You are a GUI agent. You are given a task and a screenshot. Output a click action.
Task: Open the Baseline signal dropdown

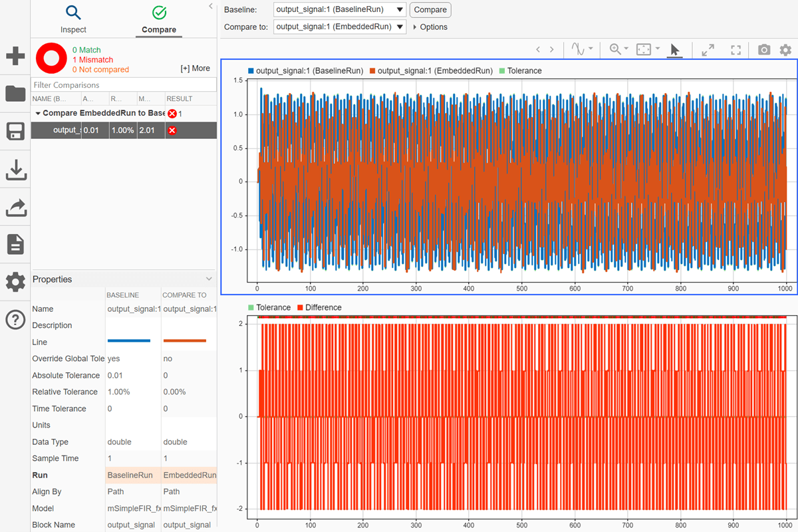[x=340, y=10]
